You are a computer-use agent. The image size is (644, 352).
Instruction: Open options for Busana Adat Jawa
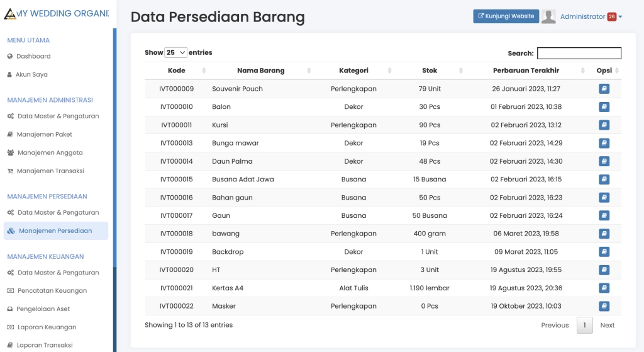(x=604, y=179)
